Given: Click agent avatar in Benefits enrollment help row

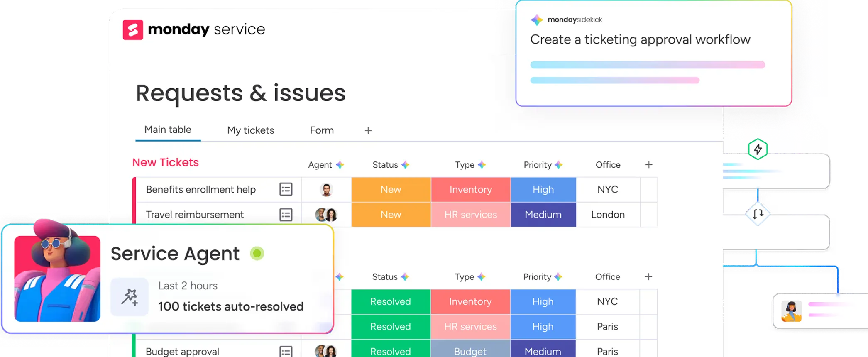Looking at the screenshot, I should click(326, 190).
